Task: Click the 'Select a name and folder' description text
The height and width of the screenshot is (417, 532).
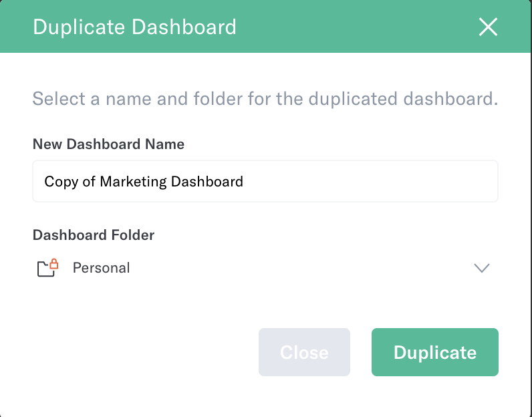Action: click(265, 99)
